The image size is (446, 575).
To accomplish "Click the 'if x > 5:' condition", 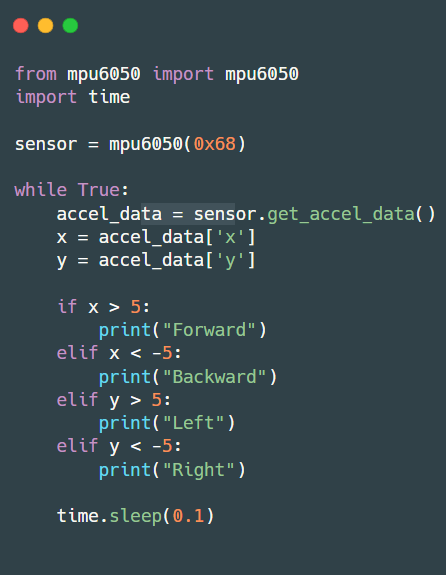I will (x=104, y=307).
